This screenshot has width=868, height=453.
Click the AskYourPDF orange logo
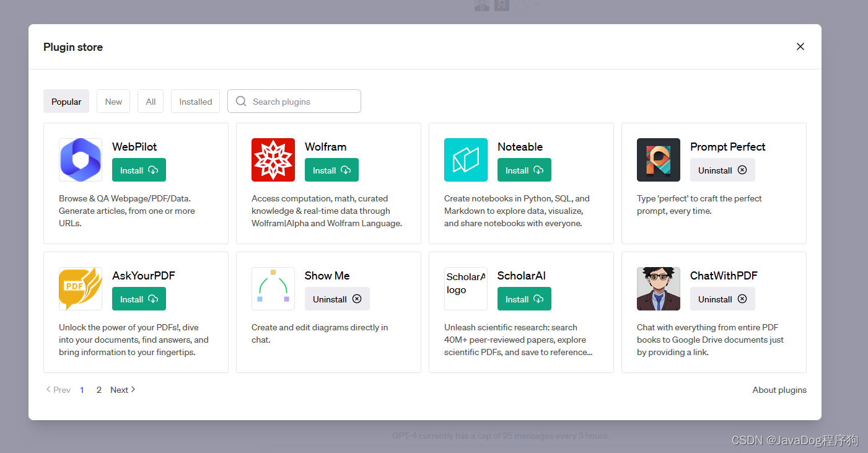[x=81, y=289]
